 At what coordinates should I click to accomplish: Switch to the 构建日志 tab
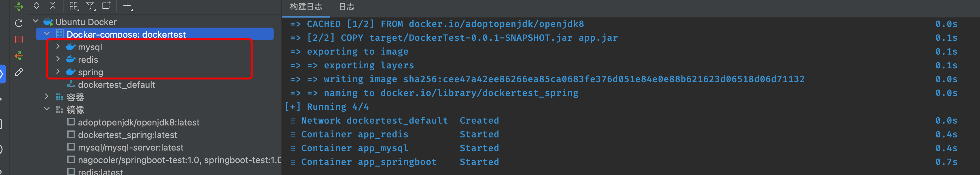point(305,7)
